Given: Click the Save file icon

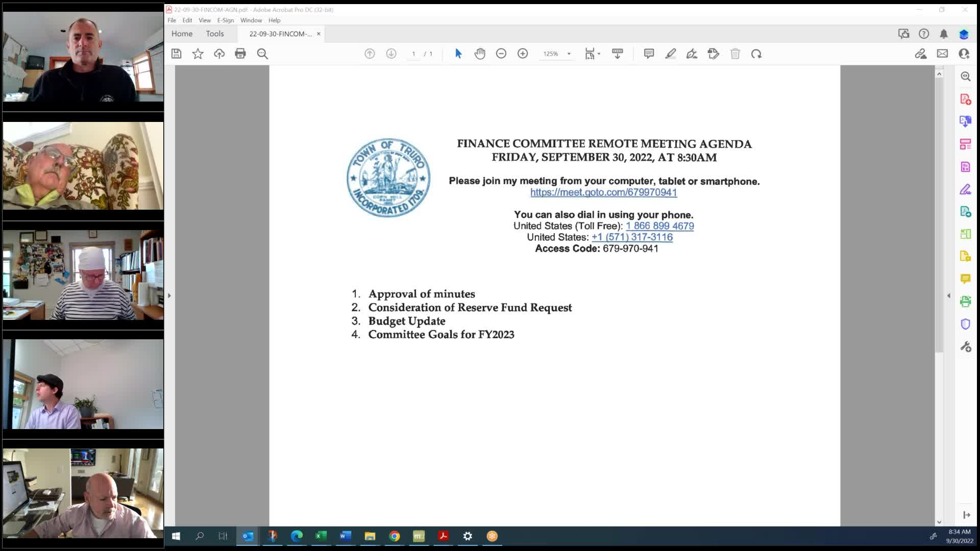Looking at the screenshot, I should 177,54.
